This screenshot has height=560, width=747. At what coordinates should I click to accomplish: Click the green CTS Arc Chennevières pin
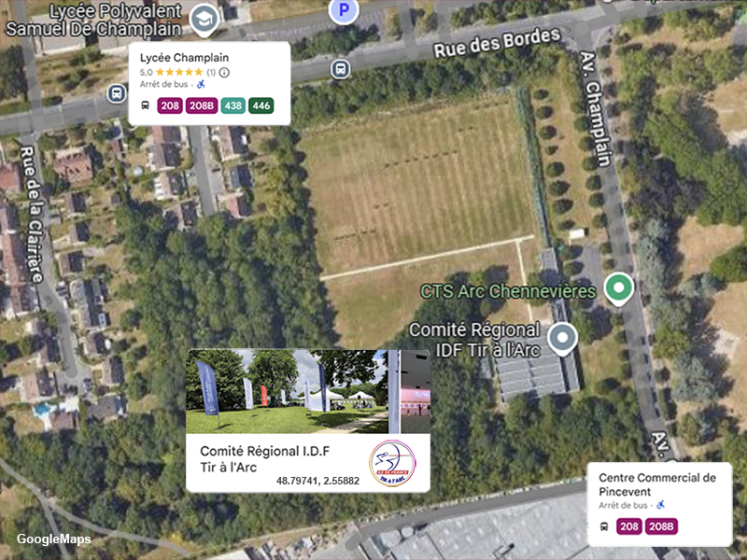tap(618, 288)
